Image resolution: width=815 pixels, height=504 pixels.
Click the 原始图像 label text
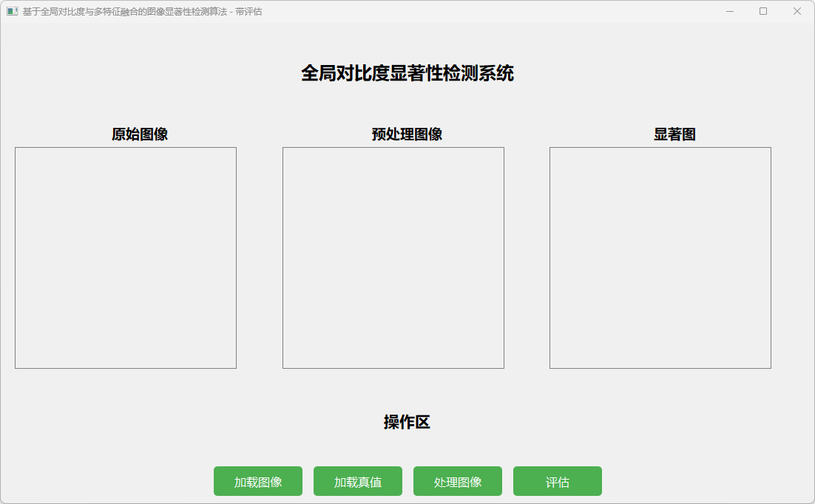[140, 134]
